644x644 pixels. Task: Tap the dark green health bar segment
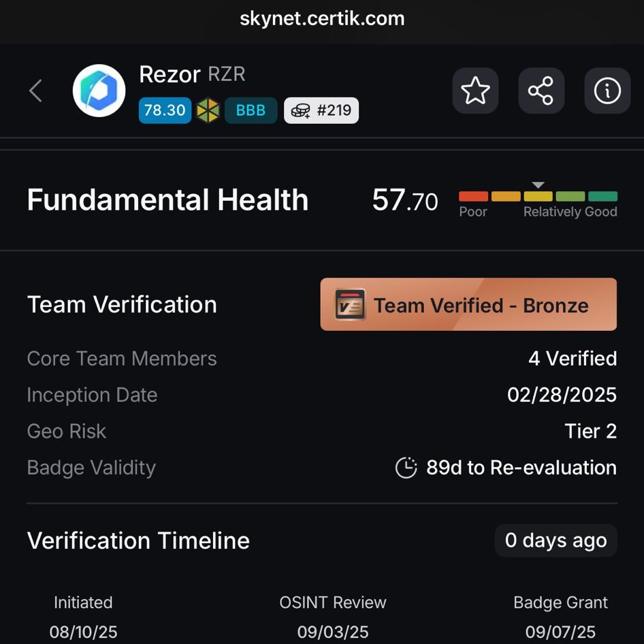coord(602,196)
